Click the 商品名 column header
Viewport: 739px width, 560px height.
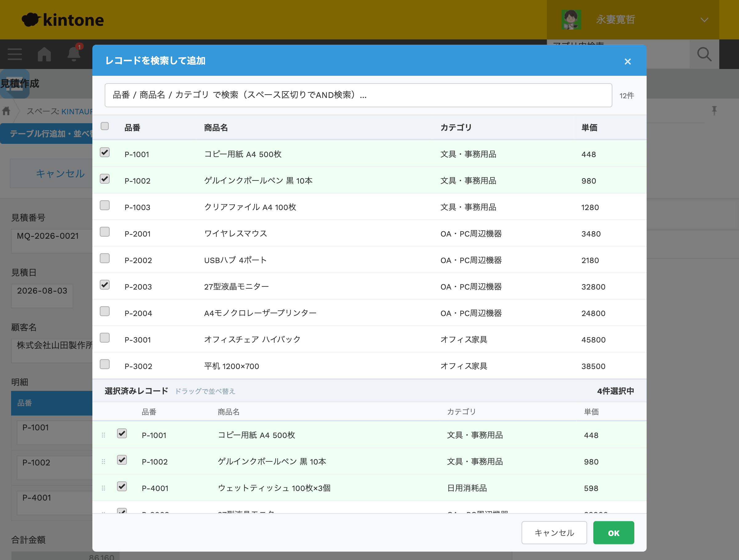pyautogui.click(x=216, y=128)
